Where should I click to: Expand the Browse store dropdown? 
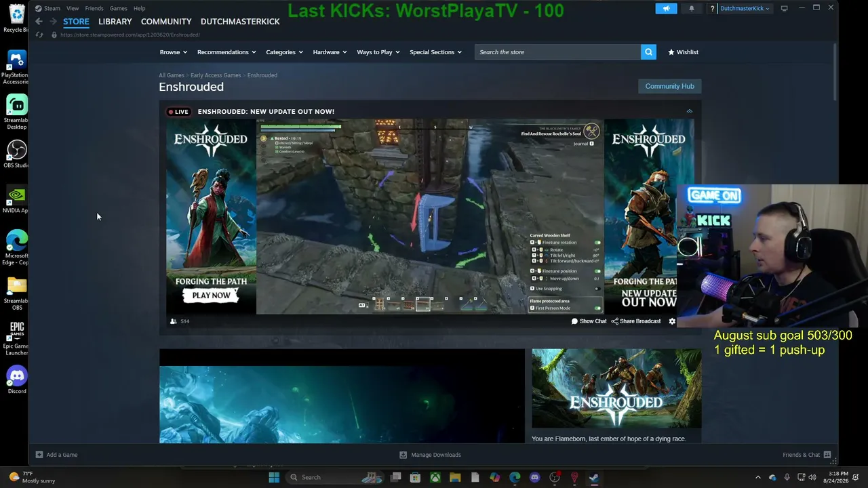(173, 52)
